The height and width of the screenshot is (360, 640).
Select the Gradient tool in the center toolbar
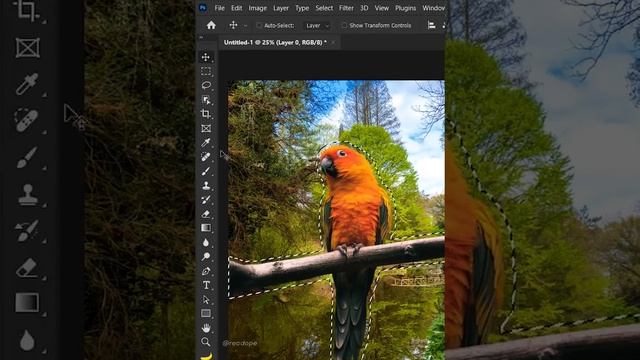click(x=206, y=228)
